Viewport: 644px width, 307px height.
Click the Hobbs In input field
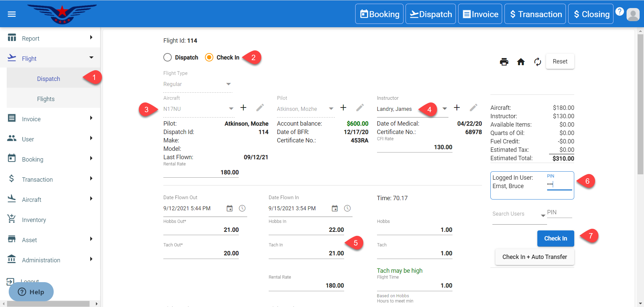point(306,230)
